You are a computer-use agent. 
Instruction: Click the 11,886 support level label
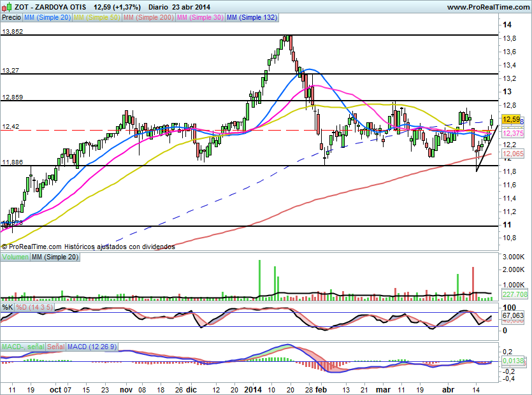click(x=13, y=162)
